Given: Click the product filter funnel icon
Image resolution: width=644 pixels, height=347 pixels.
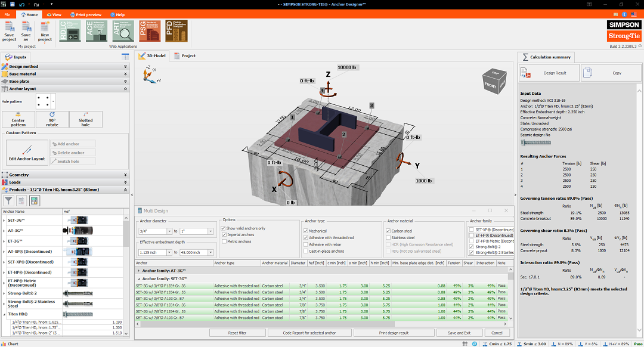Looking at the screenshot, I should point(9,201).
